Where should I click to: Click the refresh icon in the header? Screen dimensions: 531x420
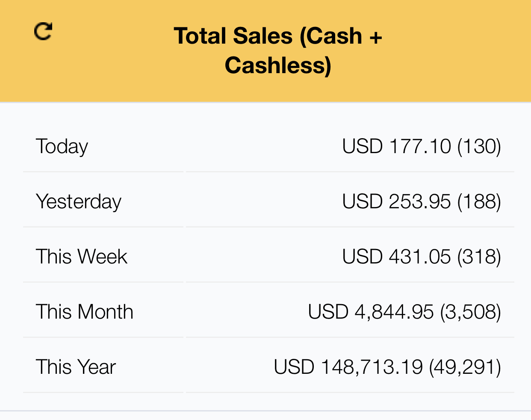click(43, 31)
